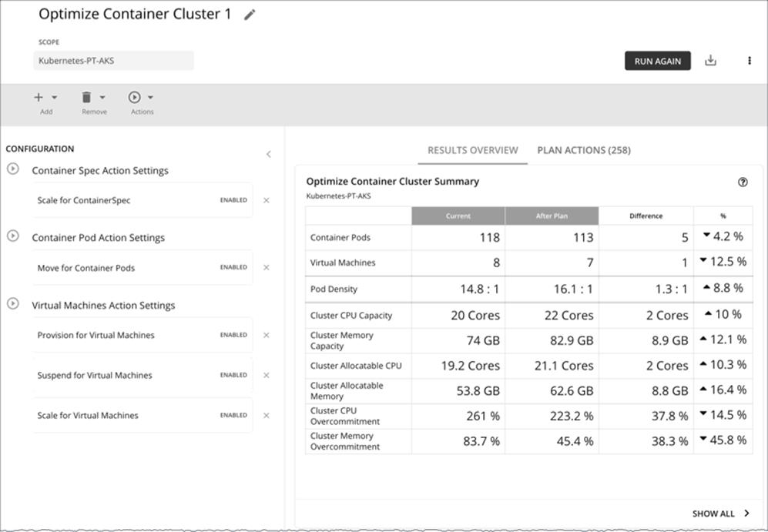Click the Run Again button

[x=657, y=61]
